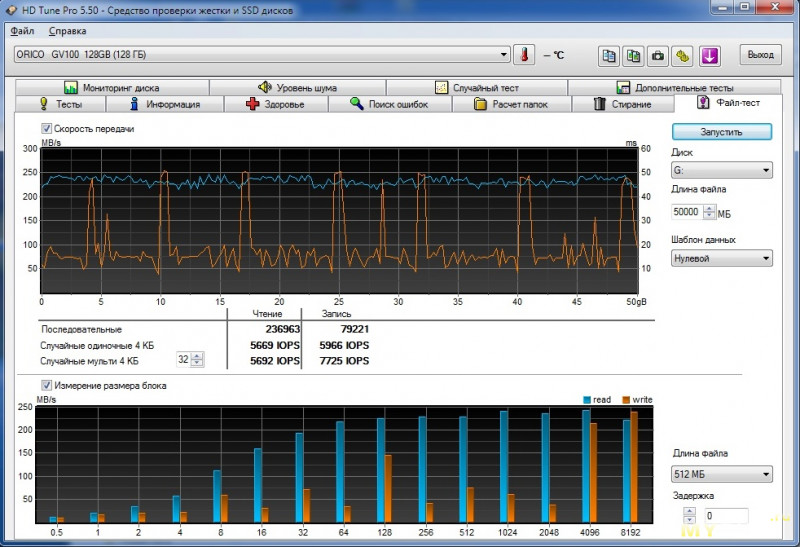Click the camera save screenshot icon
Image resolution: width=800 pixels, height=547 pixels.
pos(658,55)
